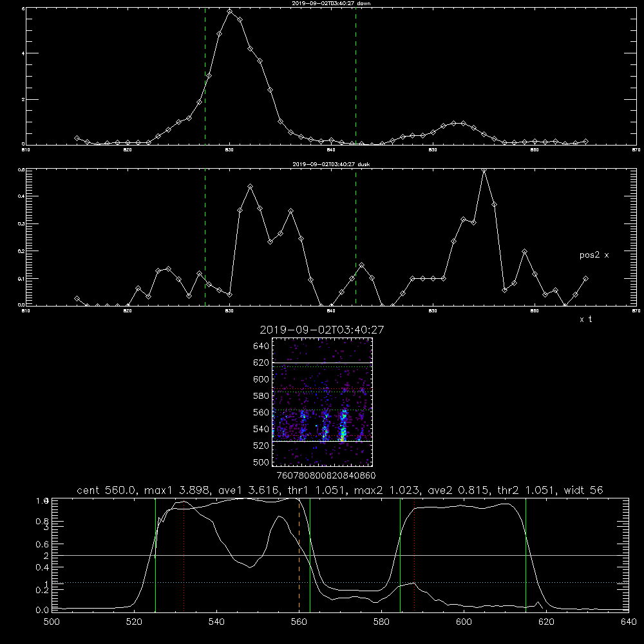Click the 'pos2 x' label
The image size is (644, 644).
(x=594, y=255)
